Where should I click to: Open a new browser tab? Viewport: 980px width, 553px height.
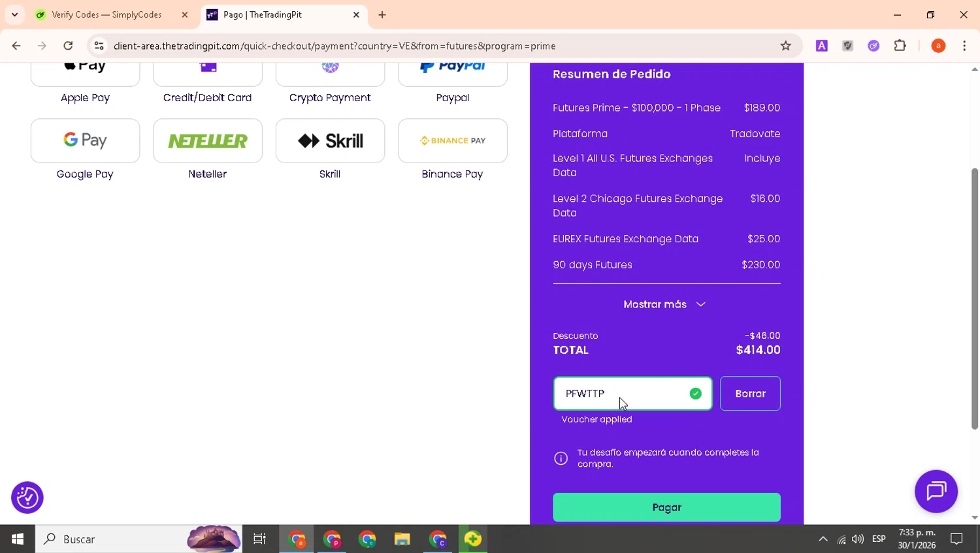(382, 14)
